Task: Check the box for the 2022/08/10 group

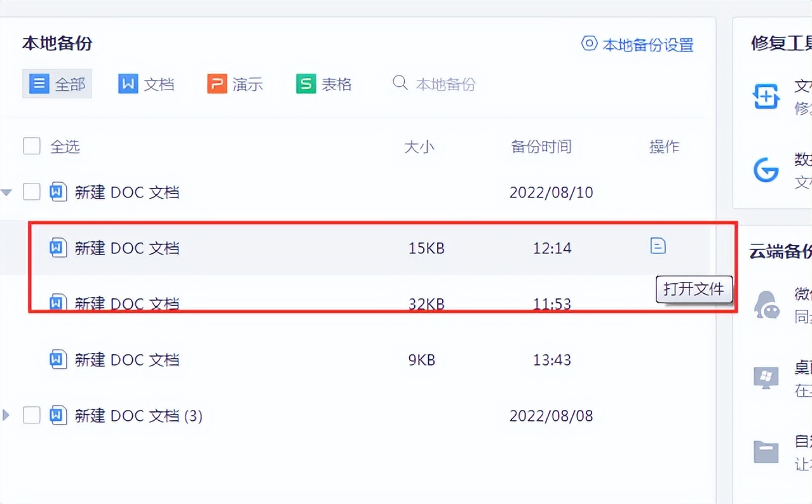Action: tap(32, 192)
